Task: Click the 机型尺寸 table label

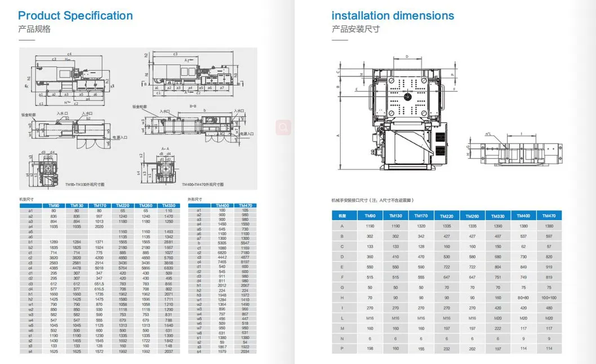Action: click(25, 198)
